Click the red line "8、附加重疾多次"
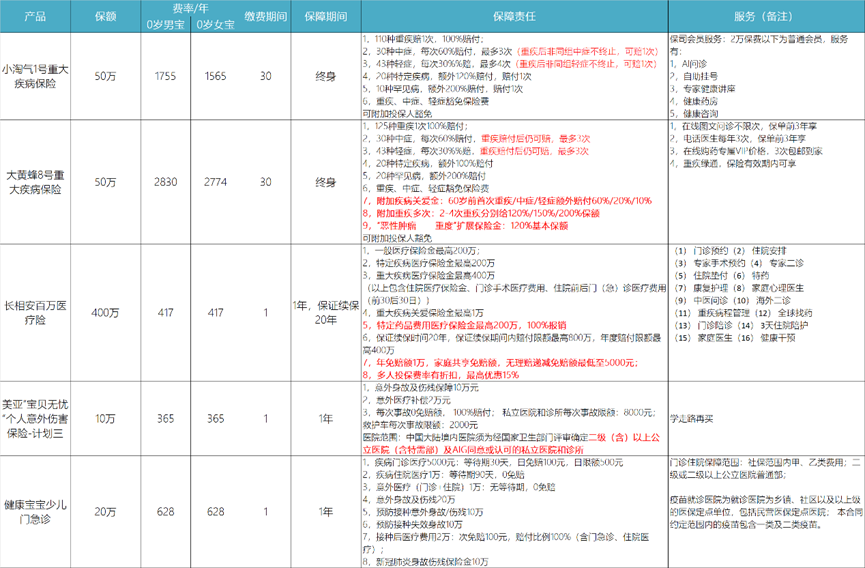This screenshot has height=568, width=865. [482, 213]
